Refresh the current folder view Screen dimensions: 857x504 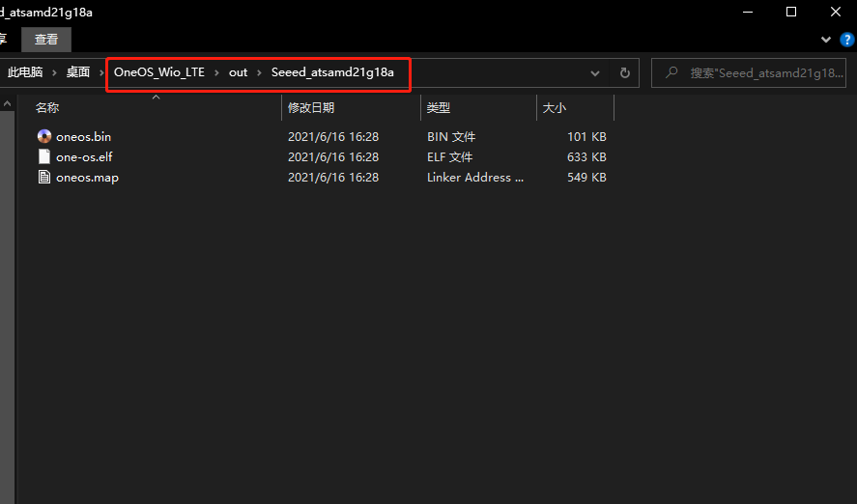[625, 72]
